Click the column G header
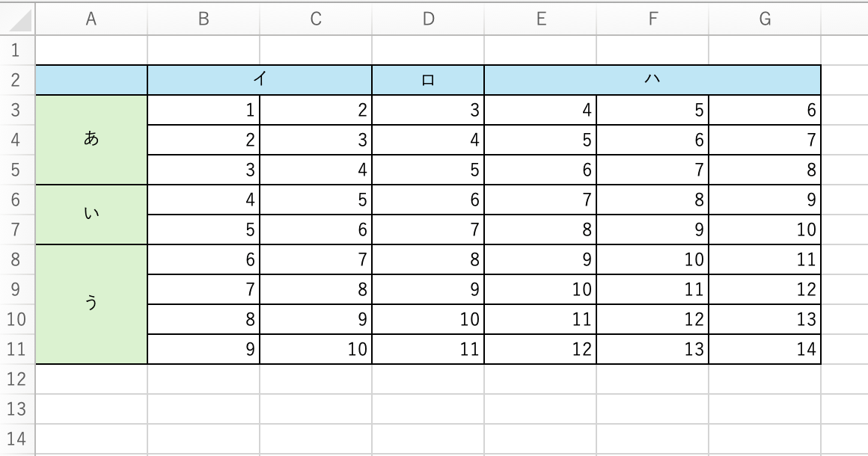The width and height of the screenshot is (868, 456). (765, 20)
